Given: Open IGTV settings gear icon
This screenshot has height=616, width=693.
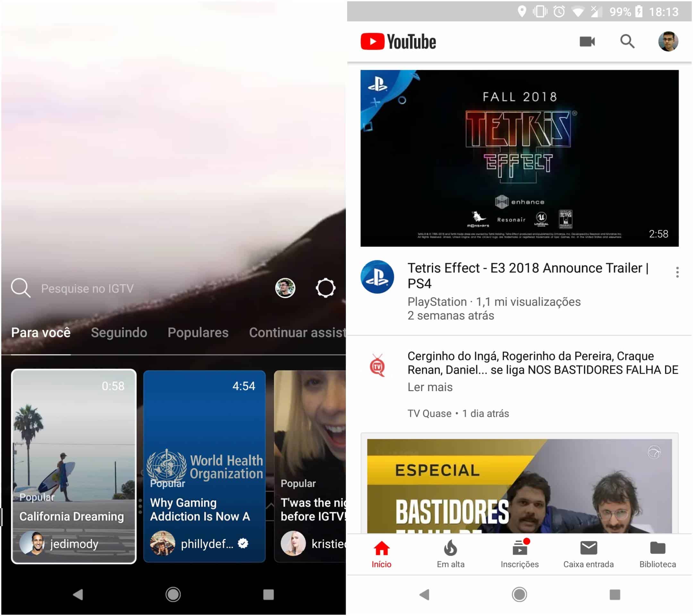Looking at the screenshot, I should tap(325, 288).
